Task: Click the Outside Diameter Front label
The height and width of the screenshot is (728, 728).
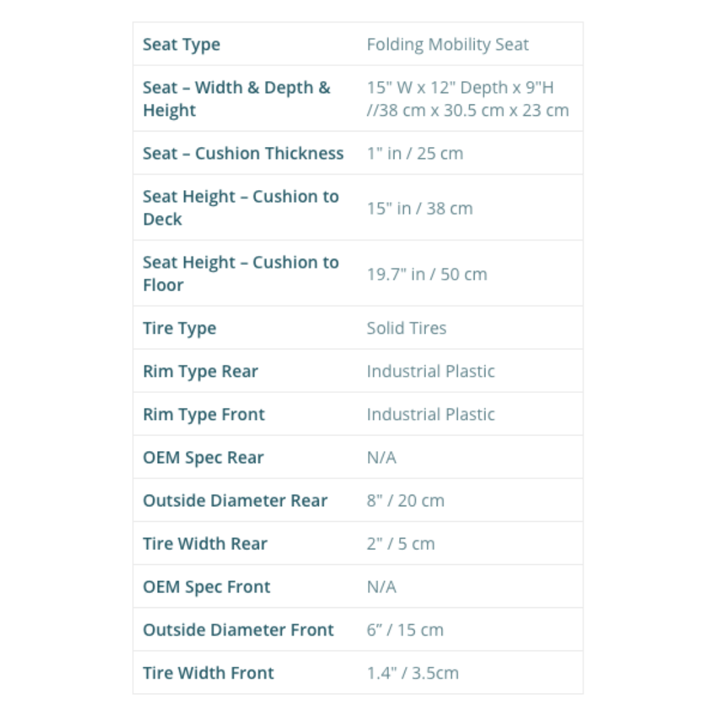Action: (238, 630)
